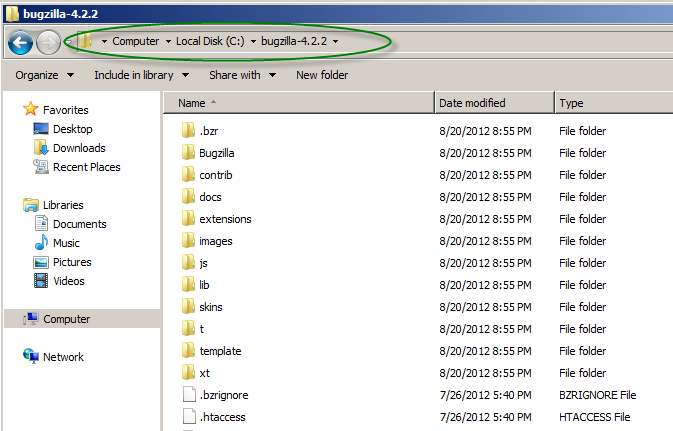The width and height of the screenshot is (673, 431).
Task: Click date '7/26/2012 5:40 PM' of .bzrignore
Action: point(485,395)
